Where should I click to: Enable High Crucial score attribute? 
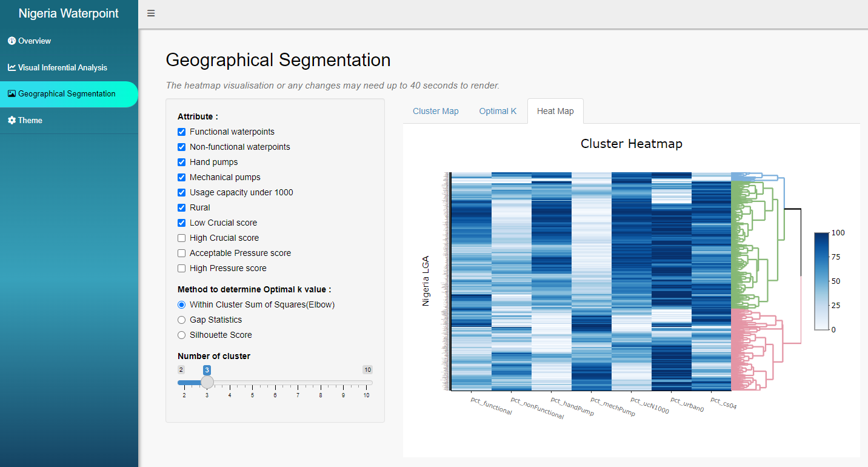click(x=181, y=238)
